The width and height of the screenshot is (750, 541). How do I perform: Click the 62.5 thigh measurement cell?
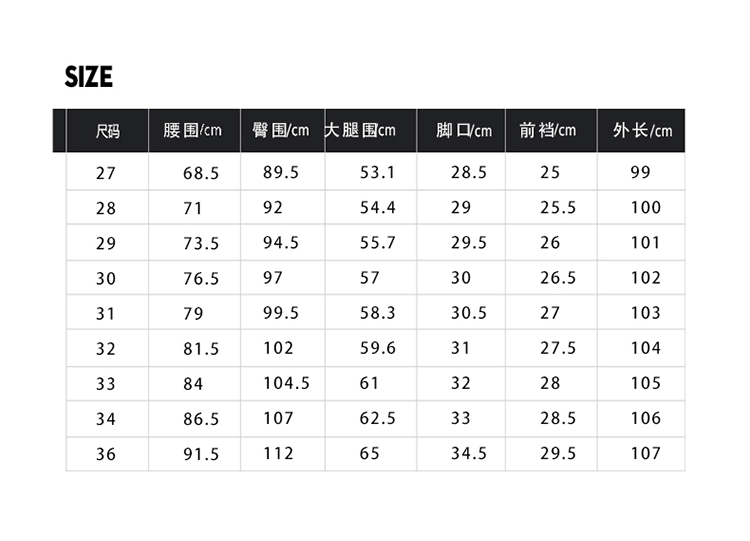pos(377,418)
